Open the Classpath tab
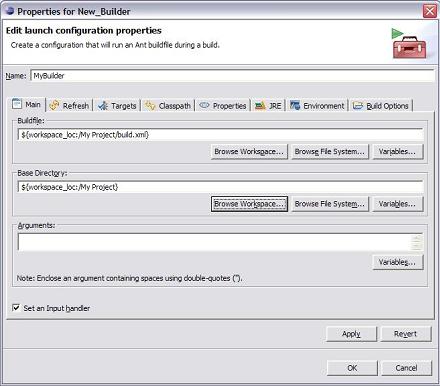 (x=168, y=106)
